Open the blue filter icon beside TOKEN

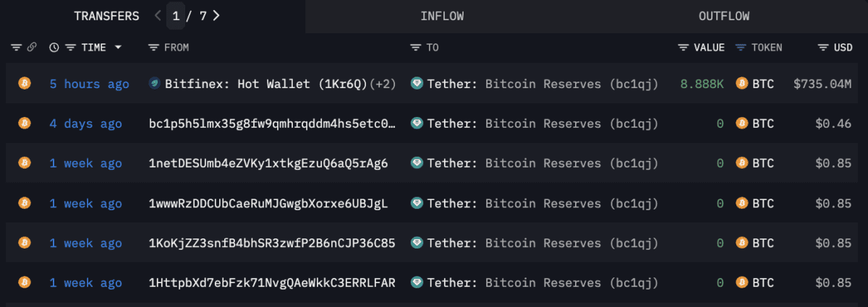741,48
